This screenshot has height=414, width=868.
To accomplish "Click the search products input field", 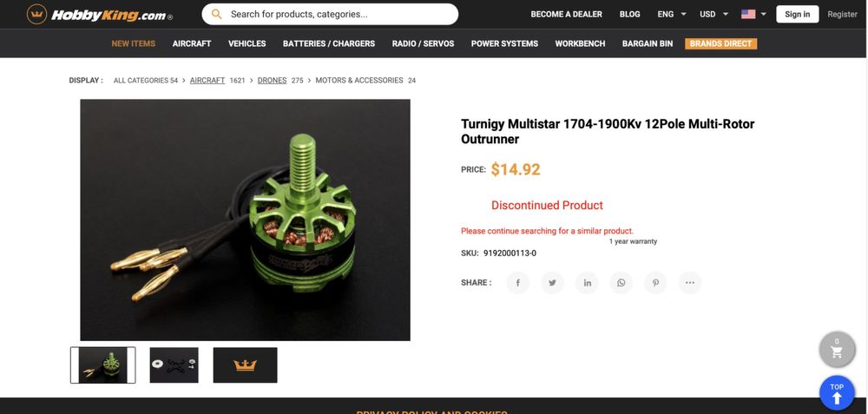I will point(330,15).
